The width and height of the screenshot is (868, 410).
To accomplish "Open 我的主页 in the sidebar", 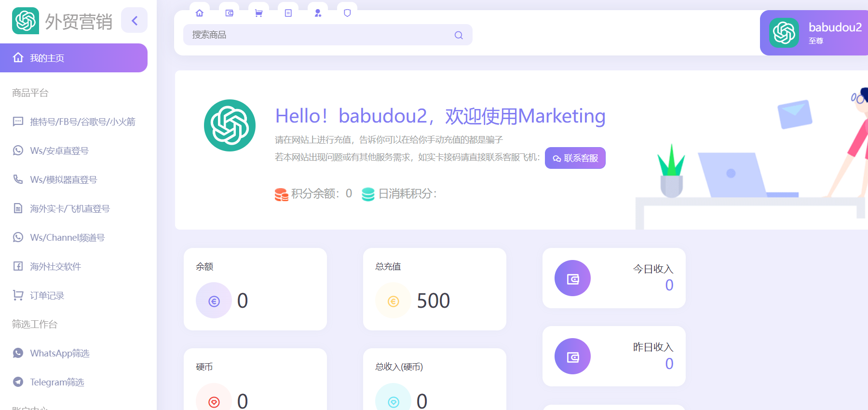I will [74, 58].
